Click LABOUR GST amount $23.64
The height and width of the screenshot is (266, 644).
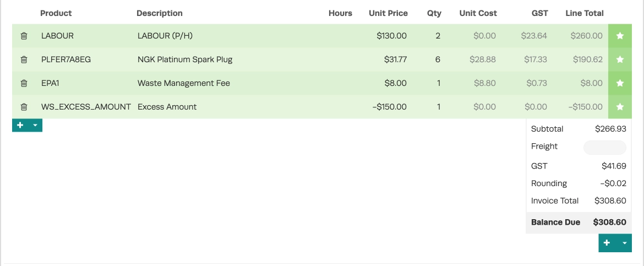(x=534, y=36)
